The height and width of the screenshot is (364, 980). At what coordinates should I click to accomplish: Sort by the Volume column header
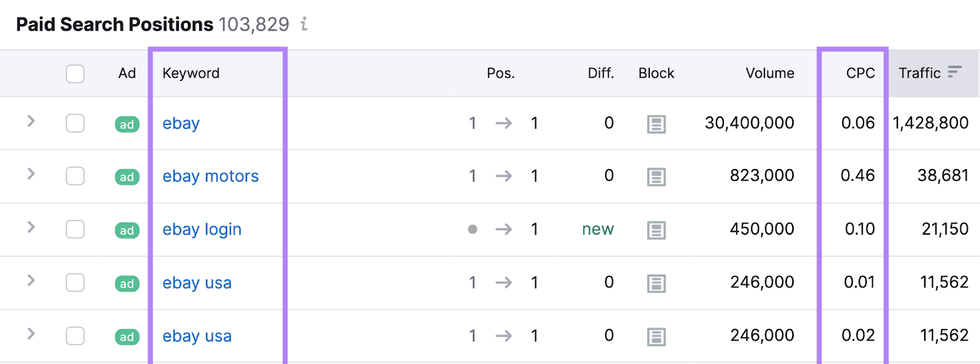pyautogui.click(x=769, y=74)
